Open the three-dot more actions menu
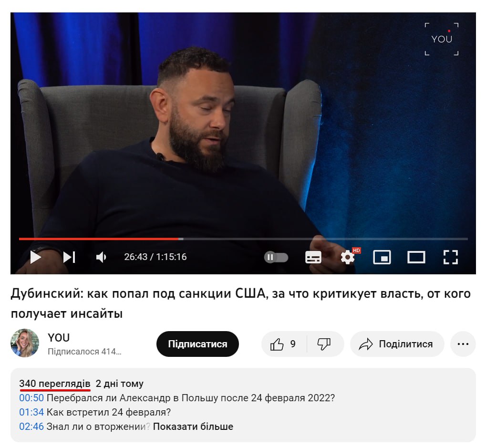486x448 pixels. pos(463,344)
